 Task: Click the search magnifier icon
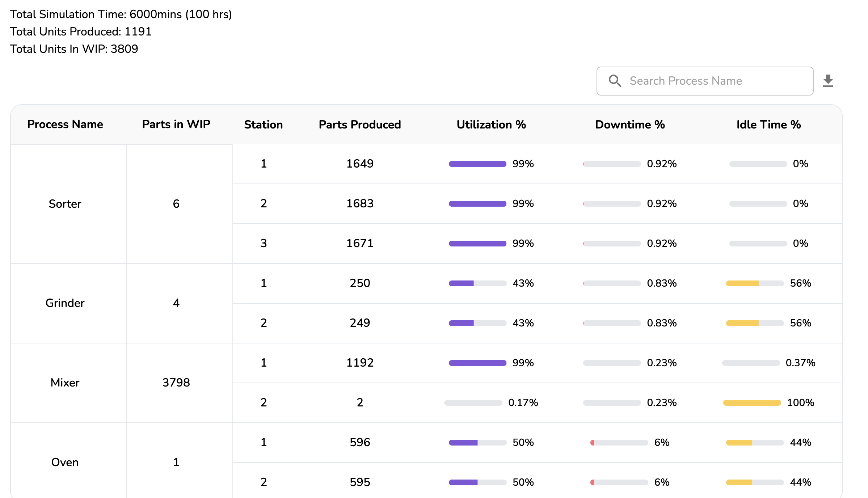(615, 81)
